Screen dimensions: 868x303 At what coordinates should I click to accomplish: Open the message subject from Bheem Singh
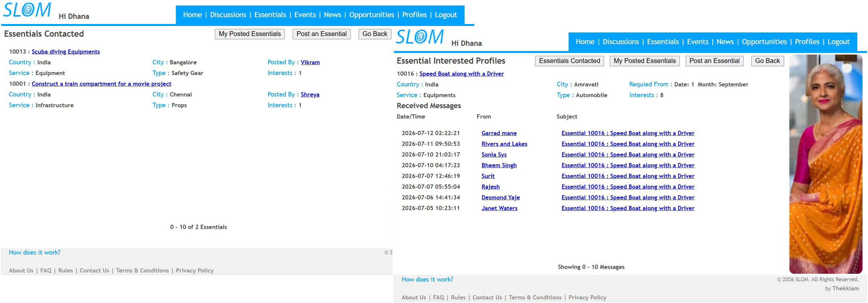tap(628, 166)
